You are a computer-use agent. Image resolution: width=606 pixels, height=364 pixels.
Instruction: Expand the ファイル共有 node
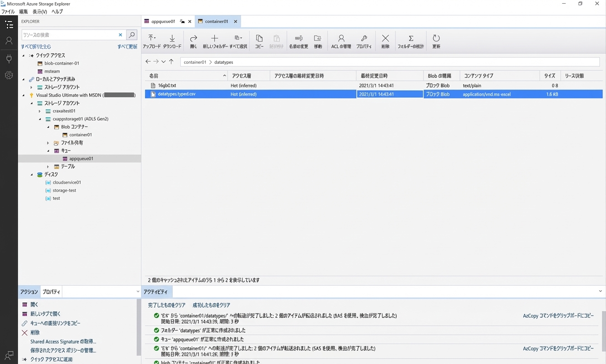tap(48, 143)
